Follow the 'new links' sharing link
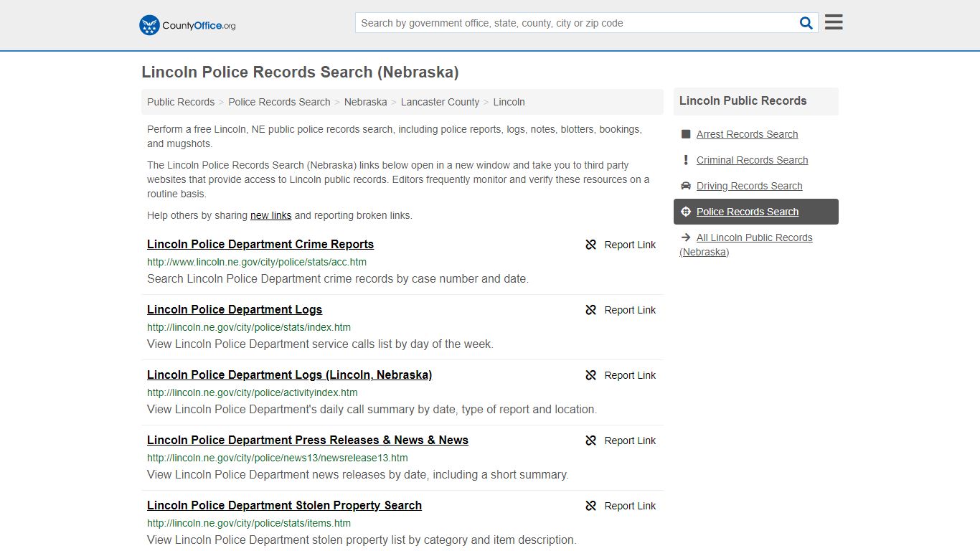The image size is (980, 551). [x=270, y=215]
